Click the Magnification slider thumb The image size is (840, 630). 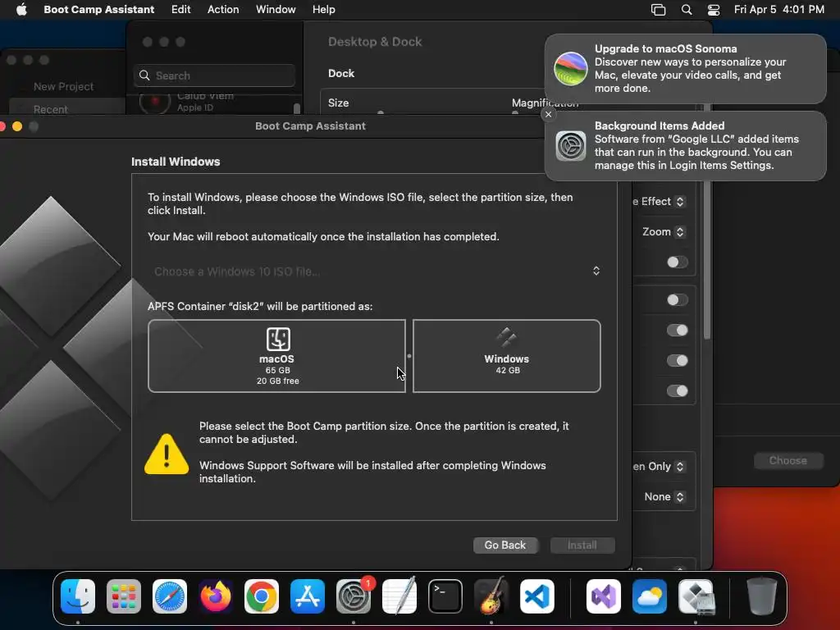515,112
